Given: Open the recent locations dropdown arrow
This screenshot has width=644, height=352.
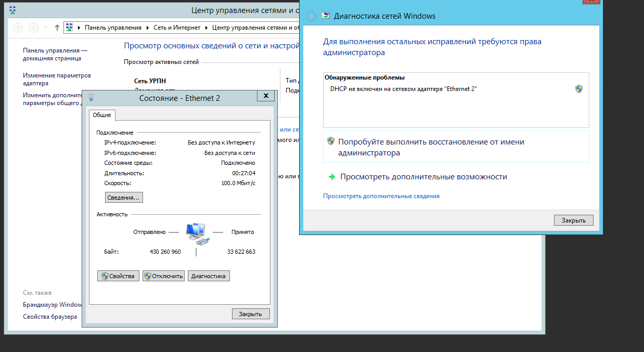Looking at the screenshot, I should pos(45,28).
